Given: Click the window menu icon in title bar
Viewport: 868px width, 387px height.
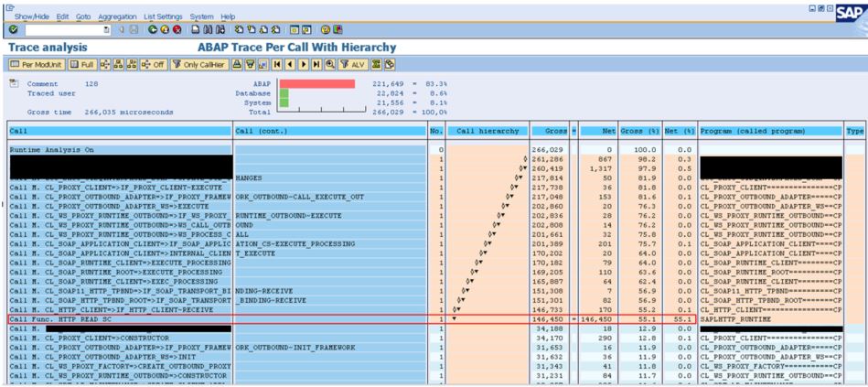Looking at the screenshot, I should 9,7.
